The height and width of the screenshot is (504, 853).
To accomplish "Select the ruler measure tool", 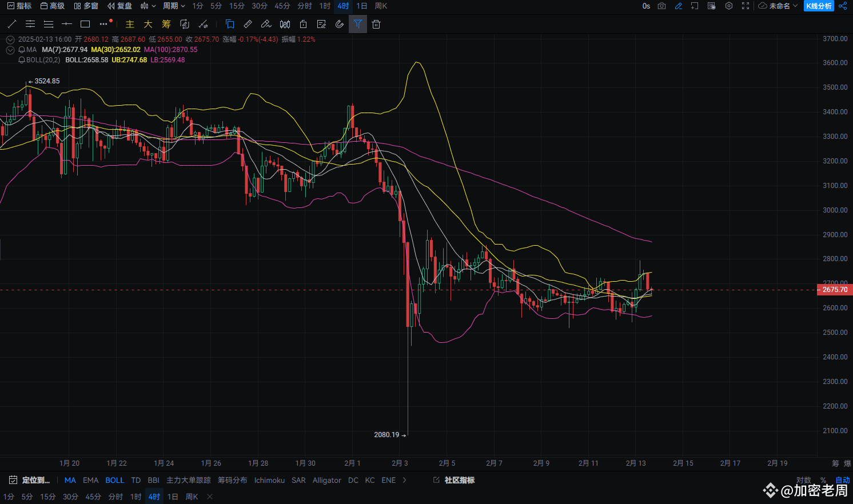I will point(248,24).
